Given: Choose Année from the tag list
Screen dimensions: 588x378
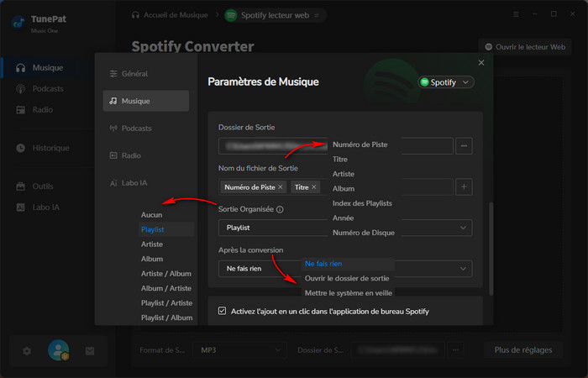Looking at the screenshot, I should pos(343,218).
